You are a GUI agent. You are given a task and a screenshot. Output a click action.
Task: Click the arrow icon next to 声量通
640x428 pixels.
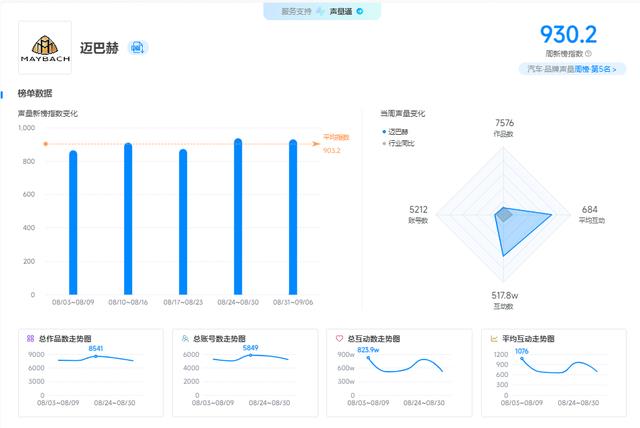tap(359, 11)
